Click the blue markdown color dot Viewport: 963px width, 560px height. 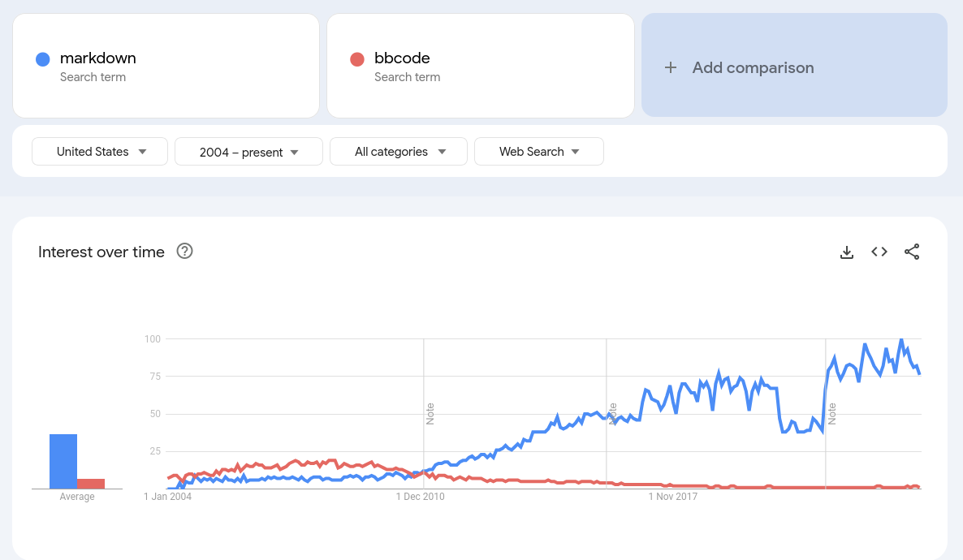43,59
